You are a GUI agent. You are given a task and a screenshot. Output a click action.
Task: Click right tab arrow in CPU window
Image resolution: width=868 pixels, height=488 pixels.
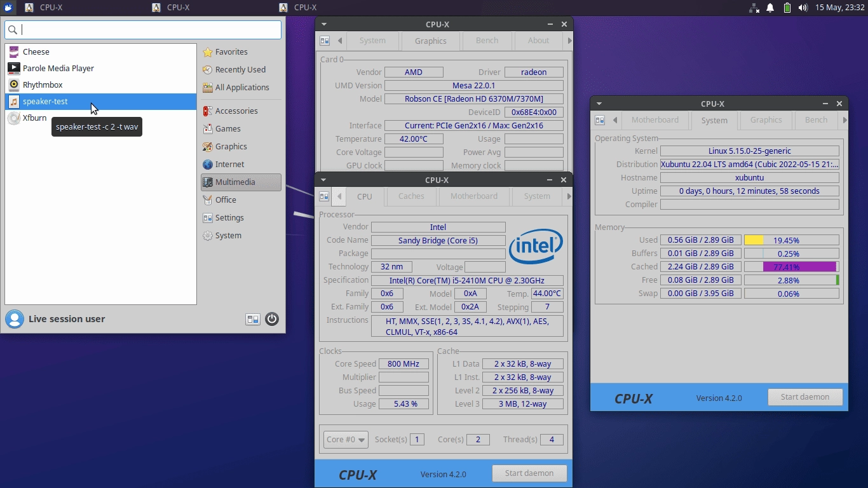pyautogui.click(x=568, y=196)
